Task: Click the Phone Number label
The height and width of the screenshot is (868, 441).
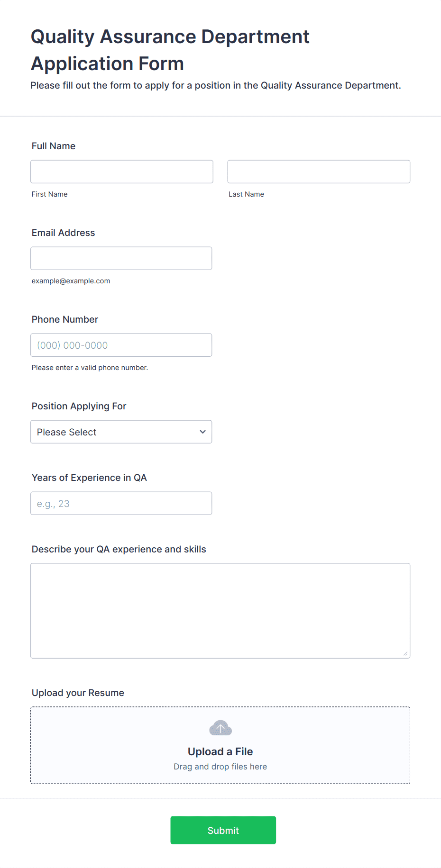Action: (x=65, y=319)
